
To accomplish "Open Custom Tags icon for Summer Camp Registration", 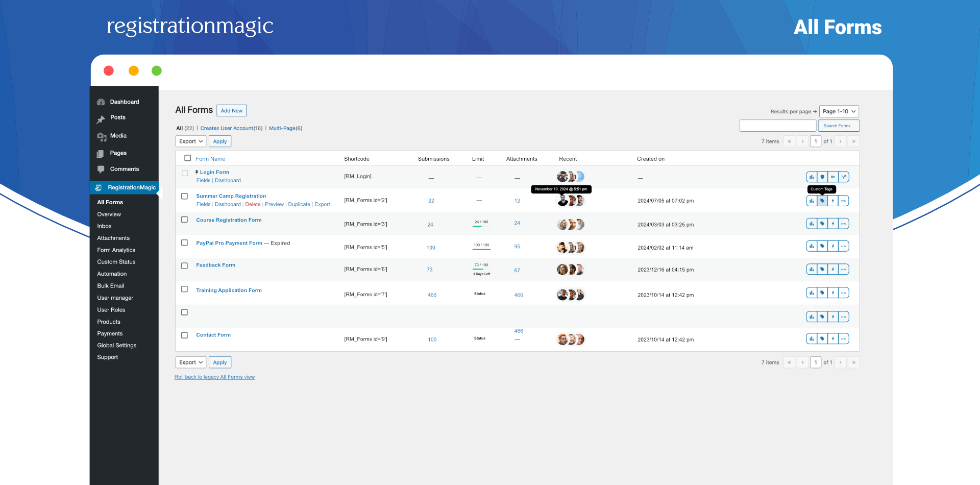I will [822, 201].
